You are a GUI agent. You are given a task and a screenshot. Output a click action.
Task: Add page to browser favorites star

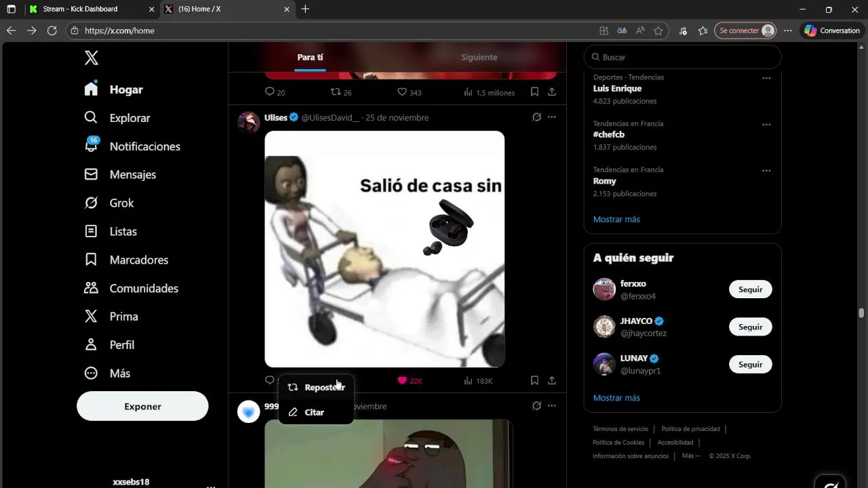click(x=658, y=30)
